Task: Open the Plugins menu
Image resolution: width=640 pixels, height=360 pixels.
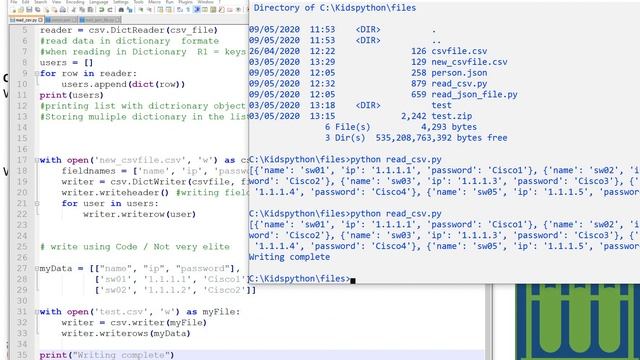Action: click(x=186, y=2)
